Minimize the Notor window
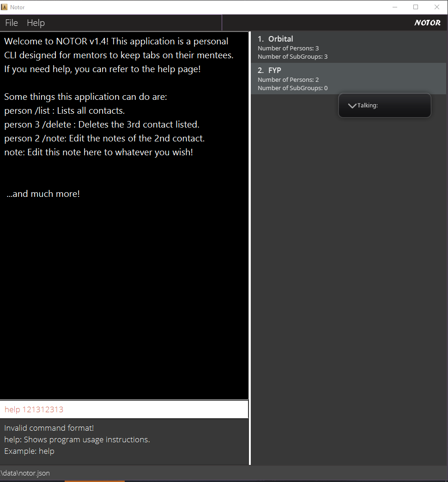The image size is (448, 482). [395, 7]
